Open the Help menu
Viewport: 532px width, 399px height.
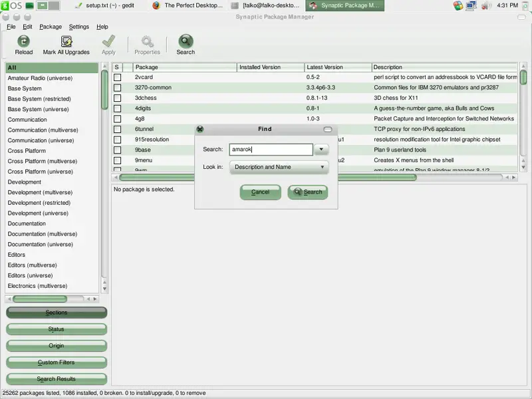coord(102,27)
